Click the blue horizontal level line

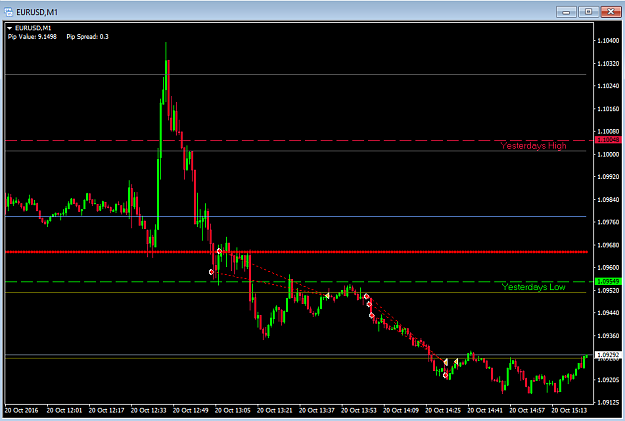[295, 216]
